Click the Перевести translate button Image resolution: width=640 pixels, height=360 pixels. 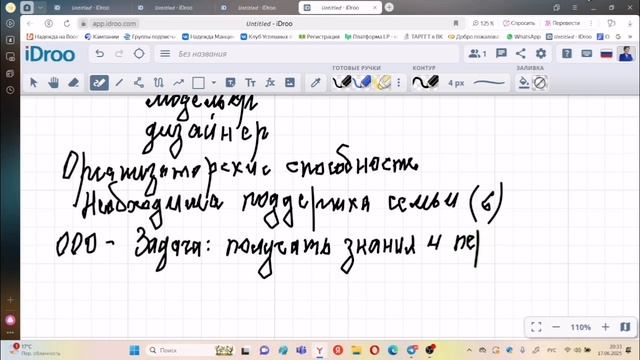tap(563, 23)
